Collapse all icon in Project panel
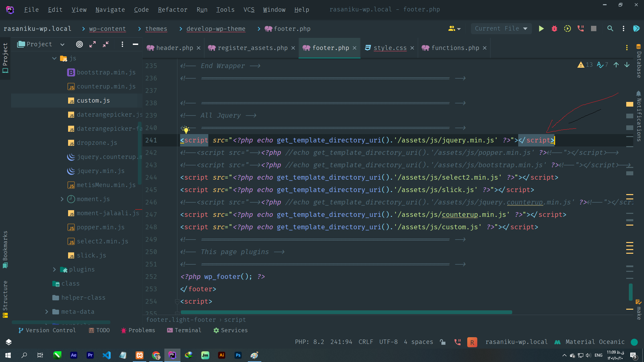 (106, 44)
